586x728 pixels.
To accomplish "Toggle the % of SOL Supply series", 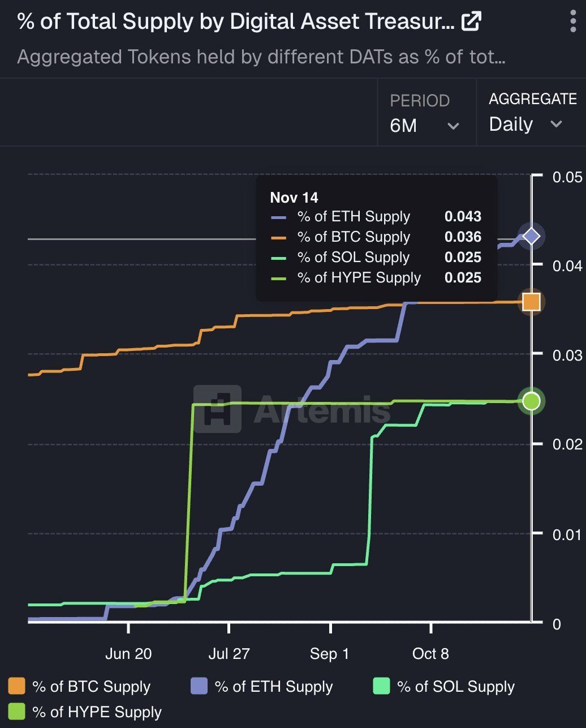I will pyautogui.click(x=456, y=686).
